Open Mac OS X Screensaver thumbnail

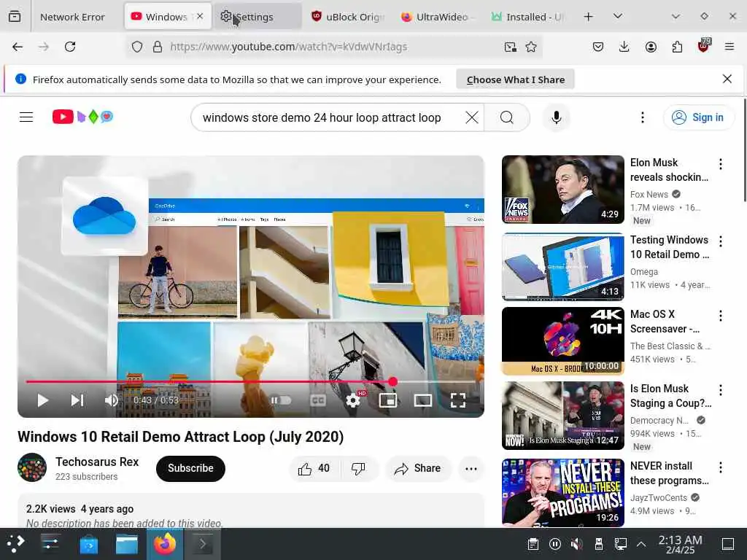562,341
